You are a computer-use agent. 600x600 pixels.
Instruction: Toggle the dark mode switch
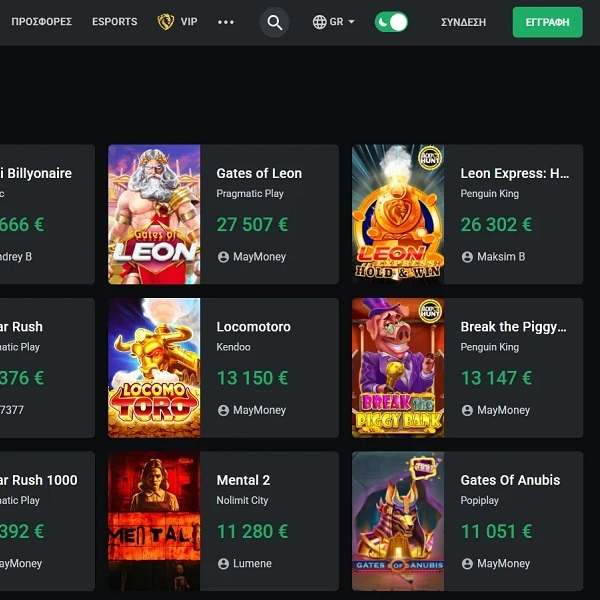click(x=391, y=22)
